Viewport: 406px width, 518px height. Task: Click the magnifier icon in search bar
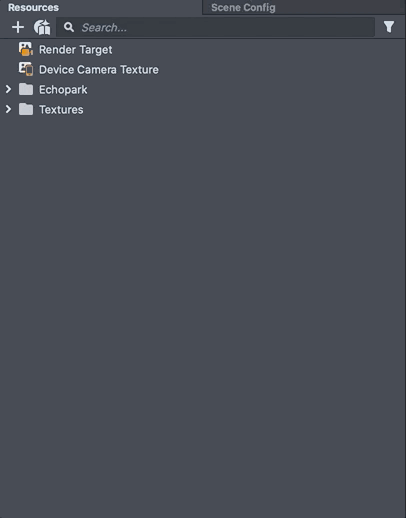click(x=69, y=27)
